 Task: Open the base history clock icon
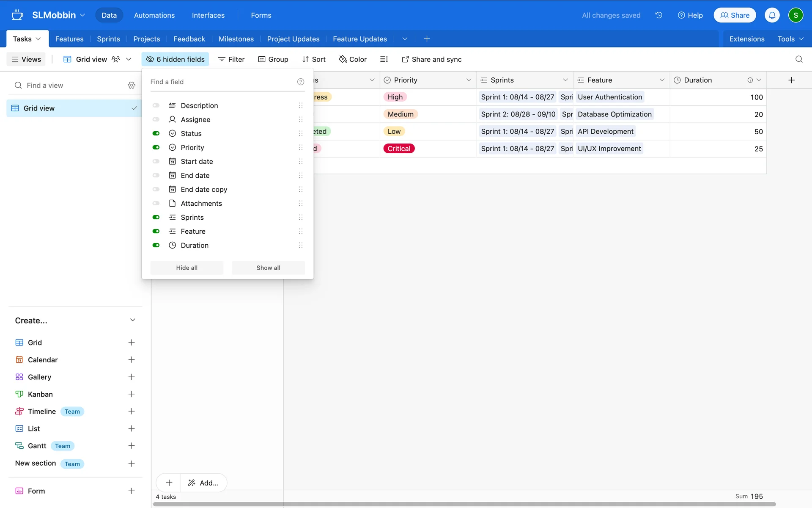(x=658, y=15)
